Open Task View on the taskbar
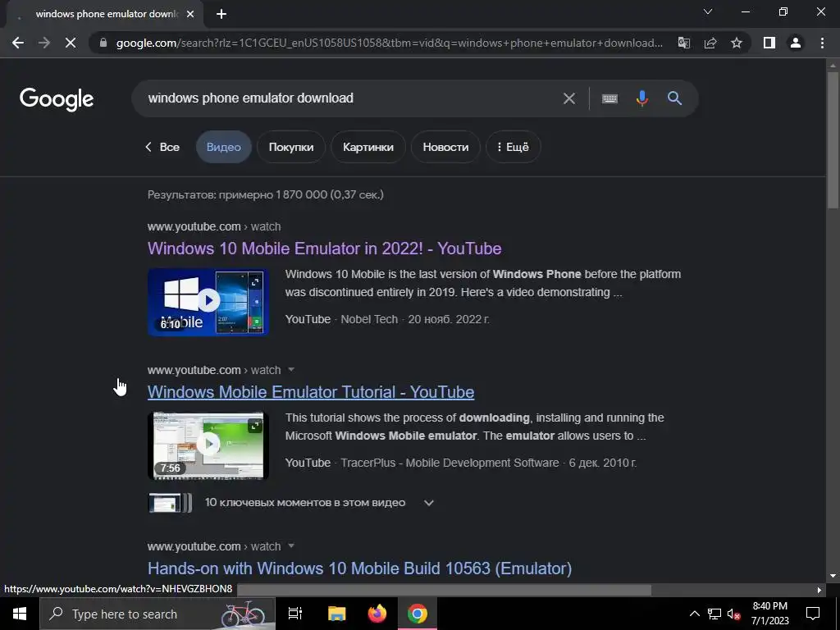The height and width of the screenshot is (630, 840). (295, 614)
